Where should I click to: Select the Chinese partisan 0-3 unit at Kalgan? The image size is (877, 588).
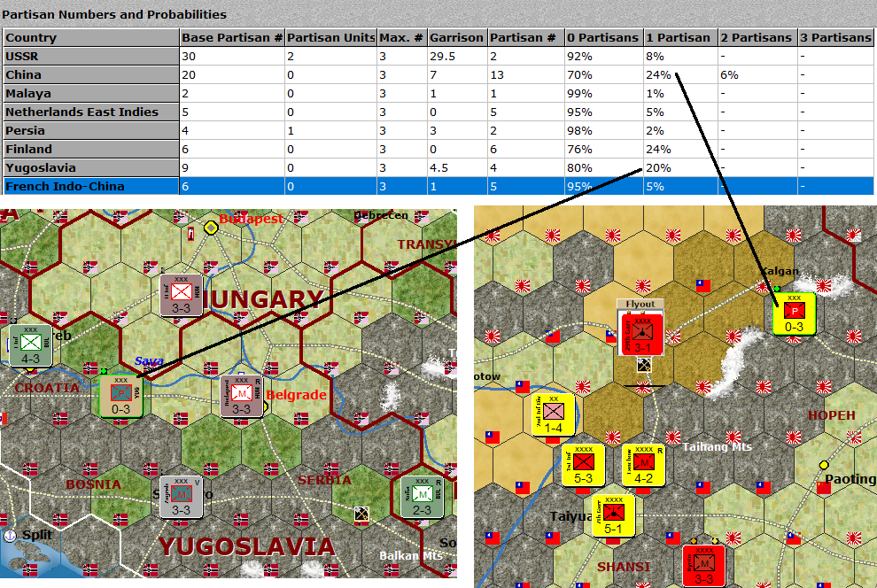pyautogui.click(x=795, y=313)
